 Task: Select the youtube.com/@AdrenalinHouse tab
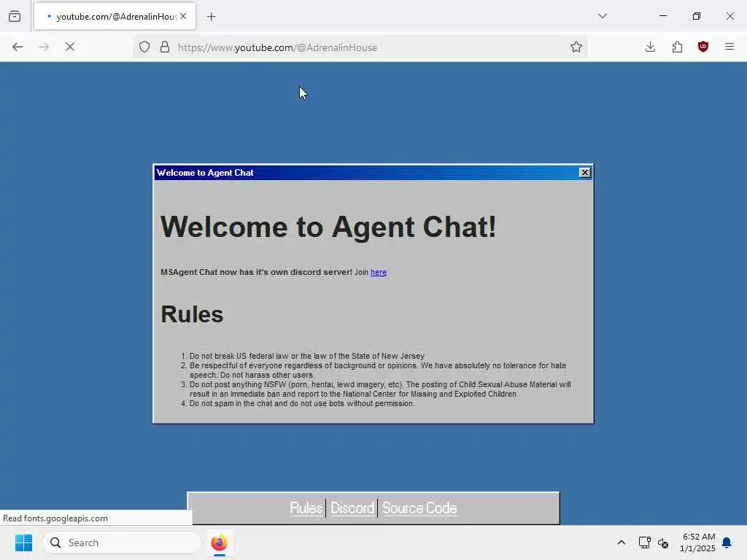click(115, 16)
